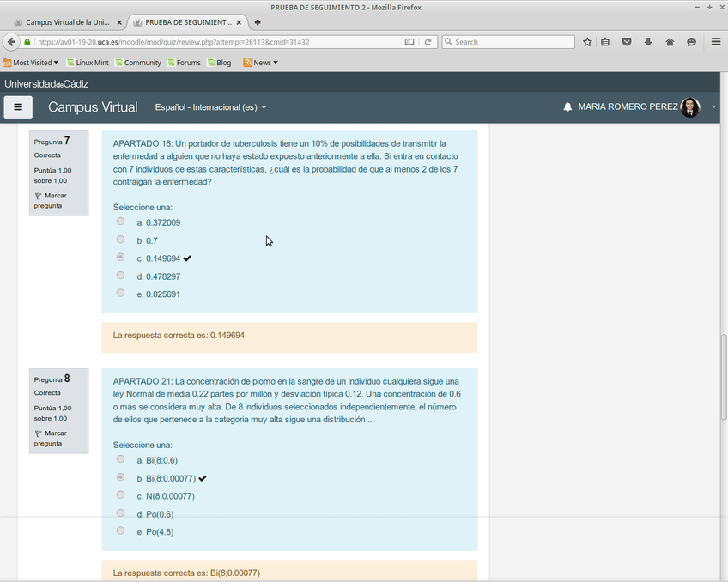Select option d. 0.478297

click(121, 276)
